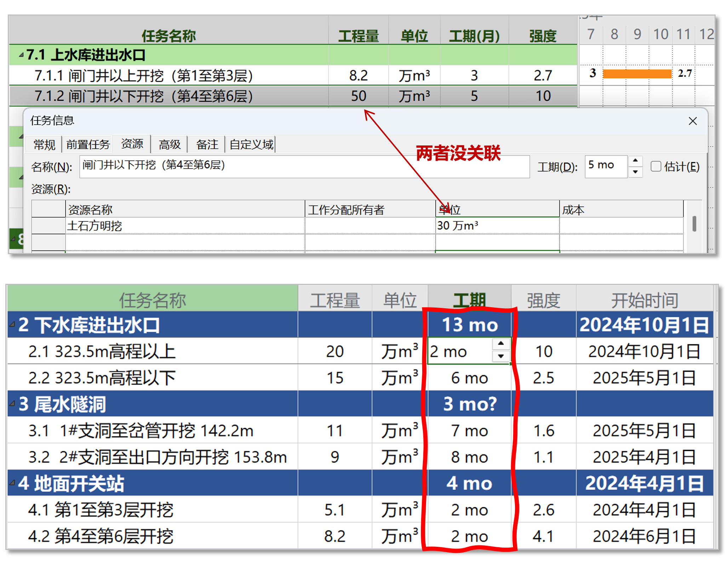Collapse the 4 地面开关站 group
This screenshot has height=567, width=728.
pos(13,483)
